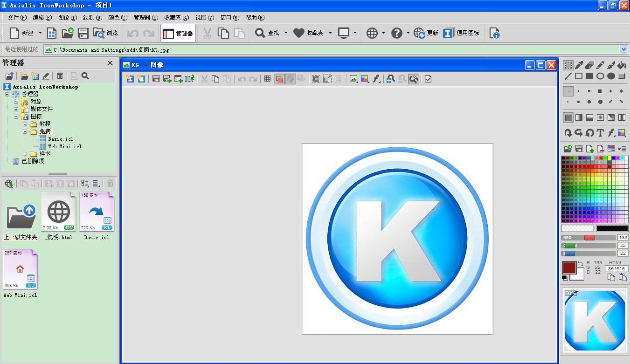
Task: Click the new Windows icon from image button
Action: 130,79
